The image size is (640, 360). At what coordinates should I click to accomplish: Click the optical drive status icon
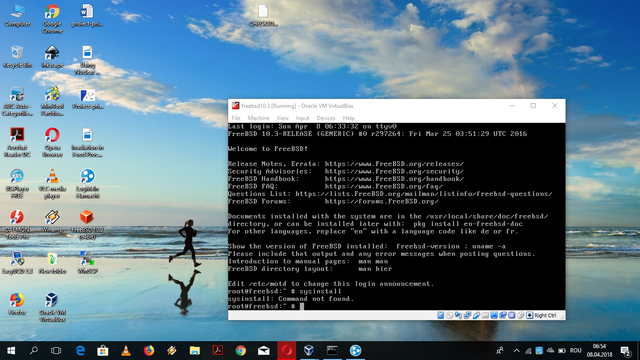tap(449, 315)
